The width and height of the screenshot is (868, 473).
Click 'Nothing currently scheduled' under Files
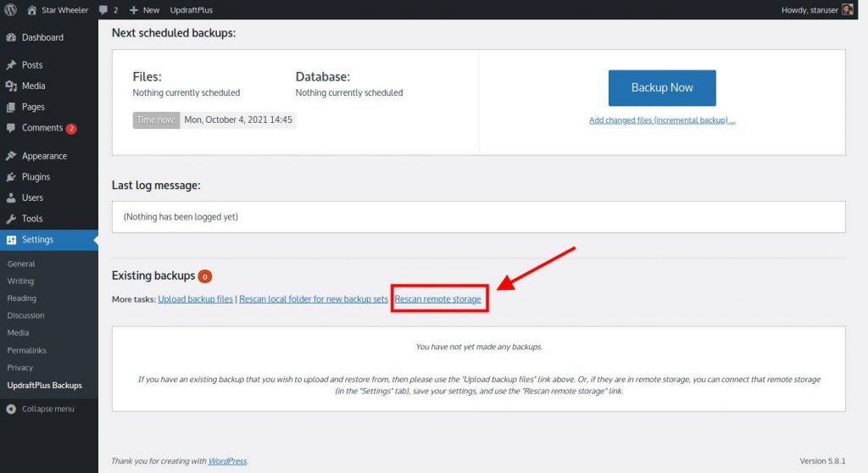(186, 92)
